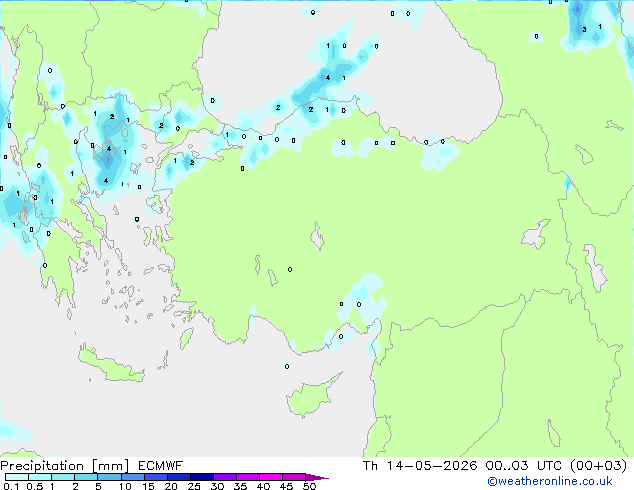Click the legend value label '10'

(125, 486)
